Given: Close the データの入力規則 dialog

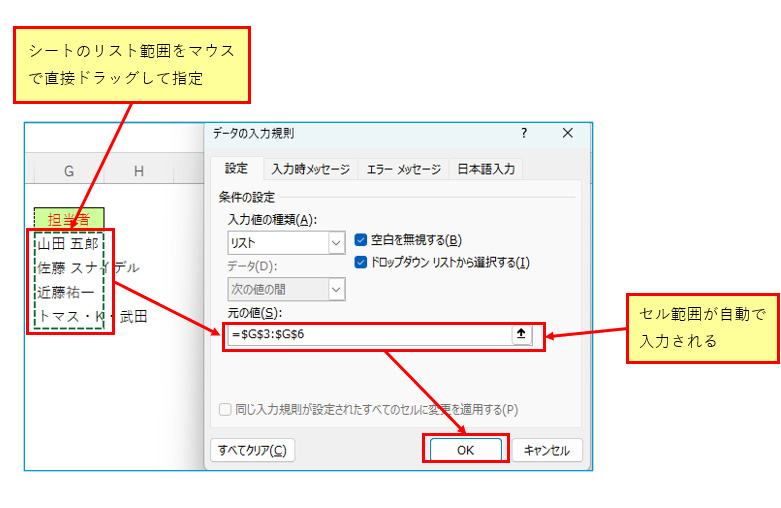Looking at the screenshot, I should (x=567, y=133).
